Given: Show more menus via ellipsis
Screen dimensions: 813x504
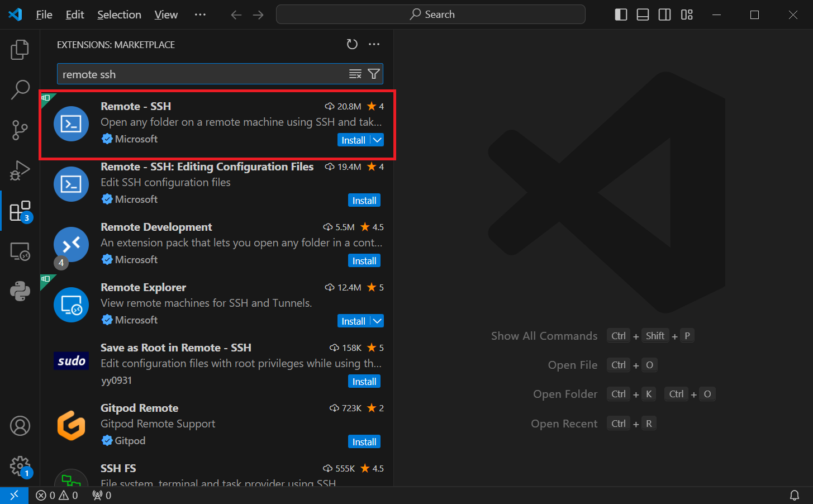Looking at the screenshot, I should tap(200, 15).
